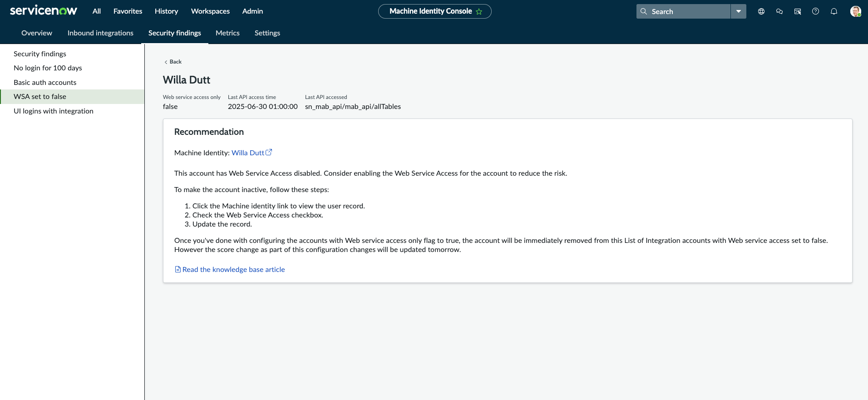Click the document icon before knowledge base link
The width and height of the screenshot is (868, 400).
point(178,269)
